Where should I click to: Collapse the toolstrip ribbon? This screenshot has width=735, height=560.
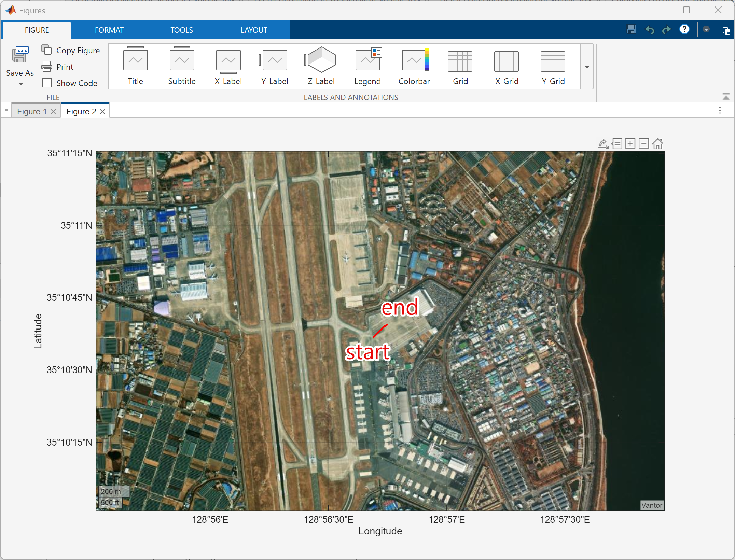[x=726, y=97]
